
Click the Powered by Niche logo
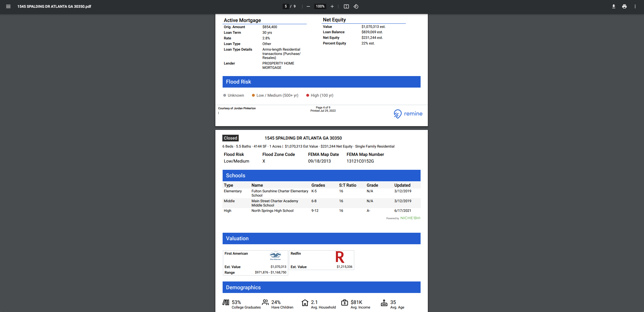click(x=410, y=218)
